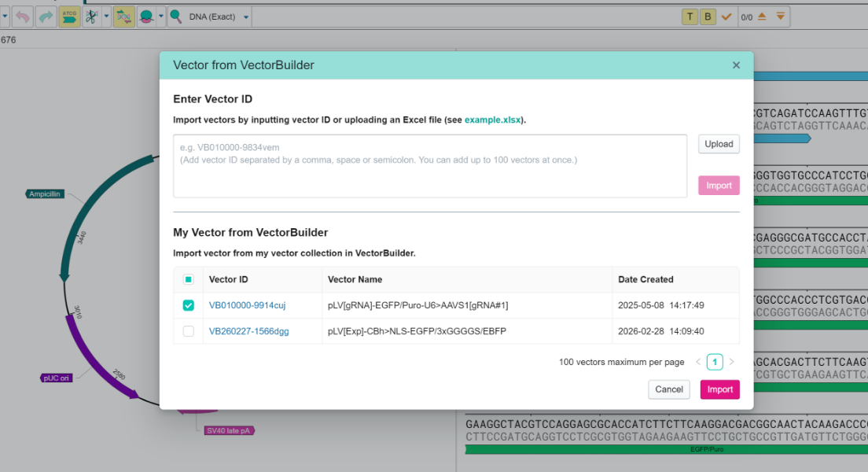This screenshot has height=472, width=868.
Task: Click the light pink Import button by text area
Action: click(x=719, y=186)
